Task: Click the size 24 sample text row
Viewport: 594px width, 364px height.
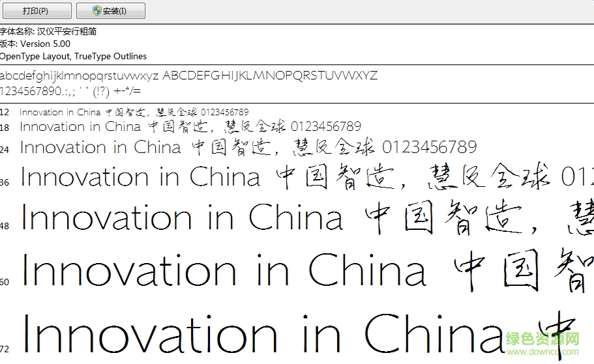Action: pos(248,147)
